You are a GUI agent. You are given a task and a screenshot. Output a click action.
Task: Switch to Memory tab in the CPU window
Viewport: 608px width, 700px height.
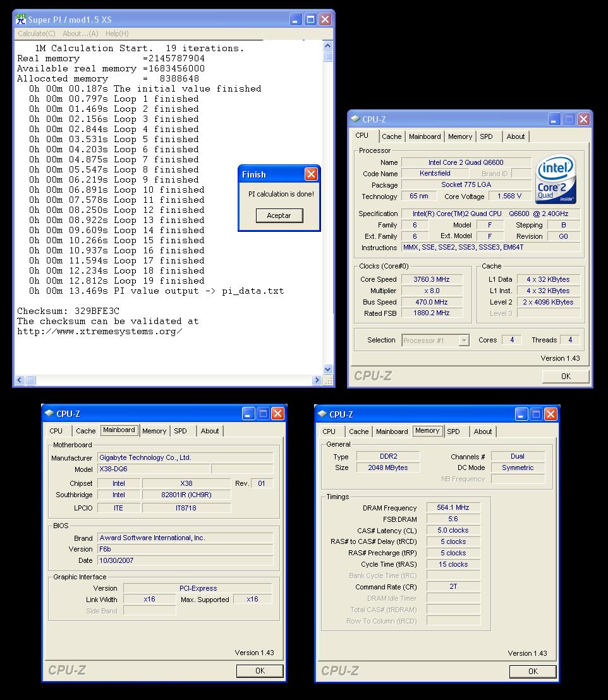click(x=460, y=136)
